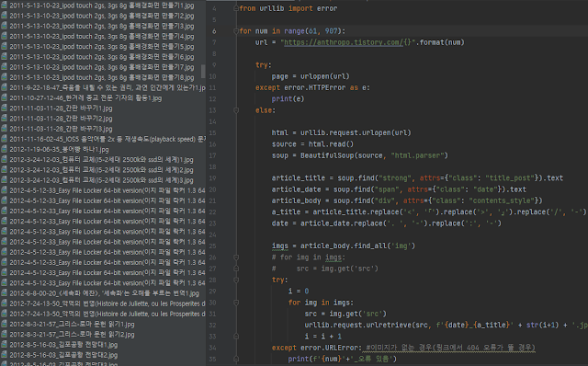Click 'i = 0' on line 29
588x366 pixels.
299,291
